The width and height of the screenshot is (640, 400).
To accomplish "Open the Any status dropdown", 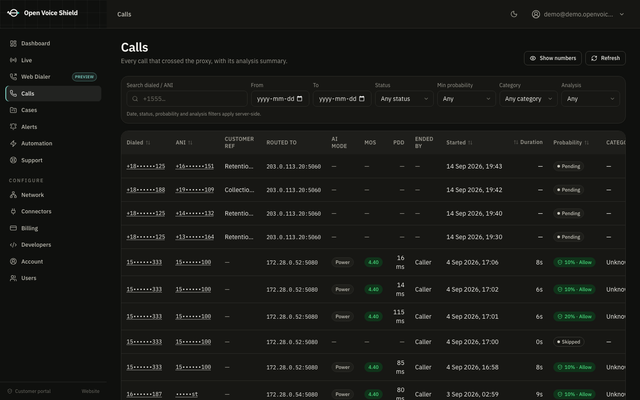I will (404, 99).
